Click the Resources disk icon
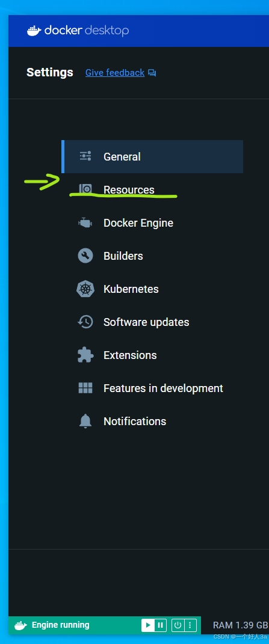 click(x=85, y=189)
